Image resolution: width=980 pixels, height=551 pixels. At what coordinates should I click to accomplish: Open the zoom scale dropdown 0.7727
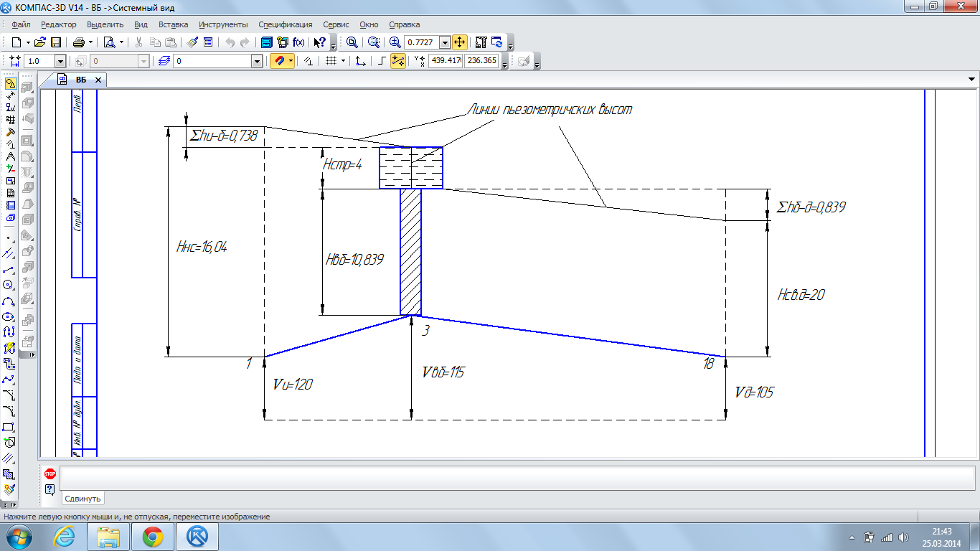(x=445, y=42)
